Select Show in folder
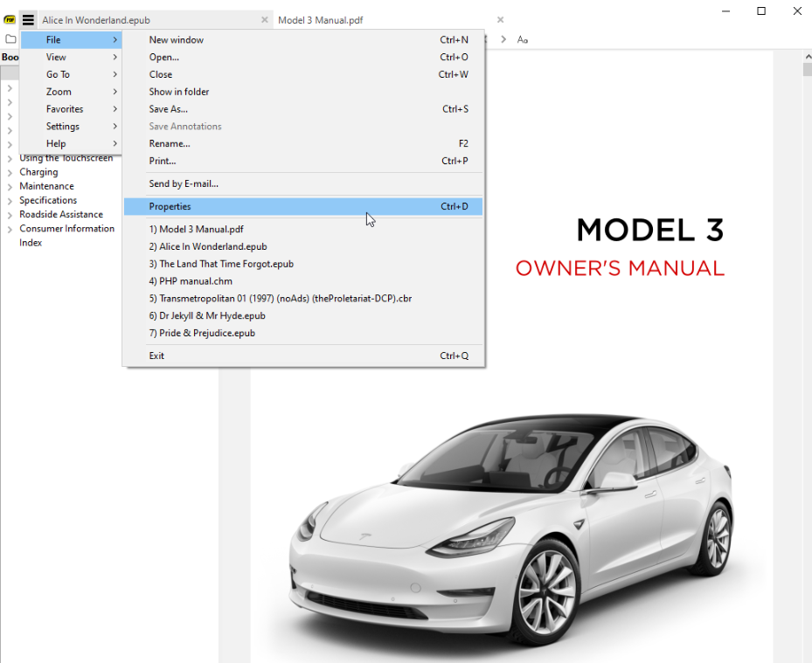The image size is (812, 663). (303, 92)
